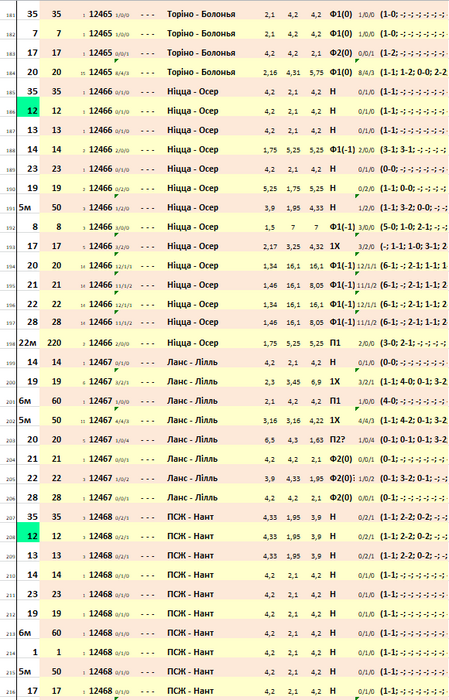The height and width of the screenshot is (700, 449).
Task: Select match ID 12468 in row 214
Action: tap(100, 652)
